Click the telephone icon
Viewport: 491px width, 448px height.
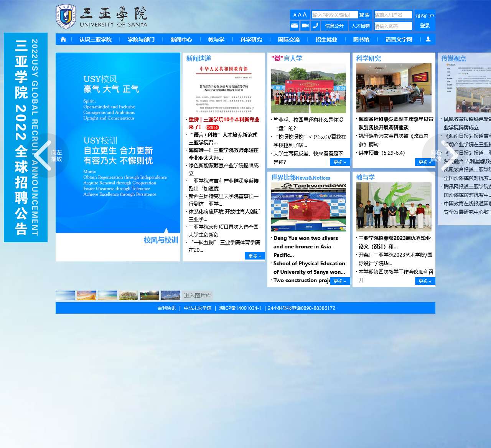pos(315,26)
